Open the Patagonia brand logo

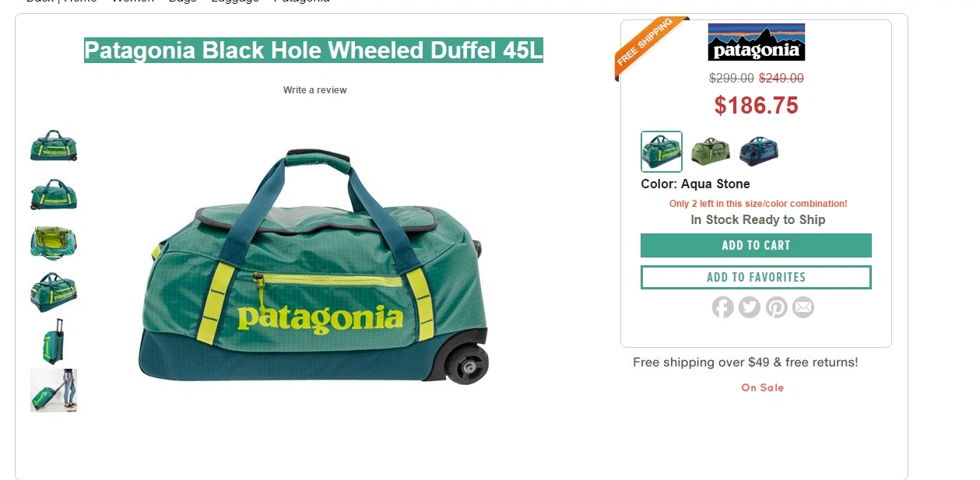(x=756, y=42)
